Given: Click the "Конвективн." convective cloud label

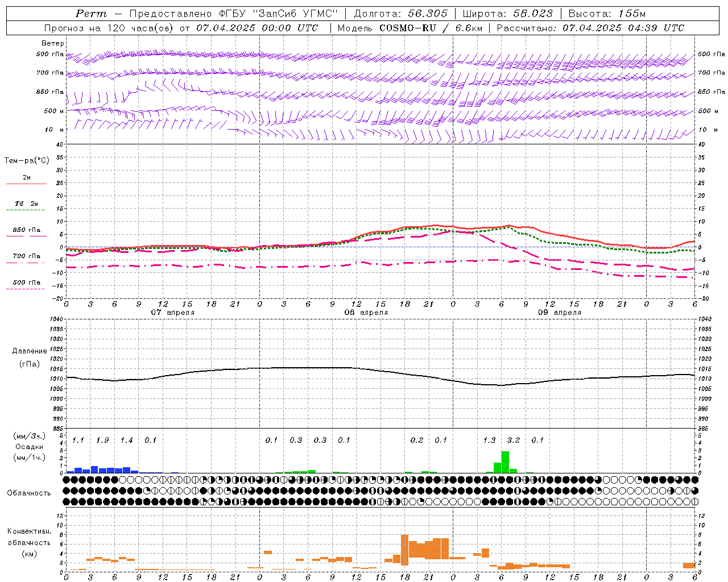Looking at the screenshot, I should [x=29, y=531].
